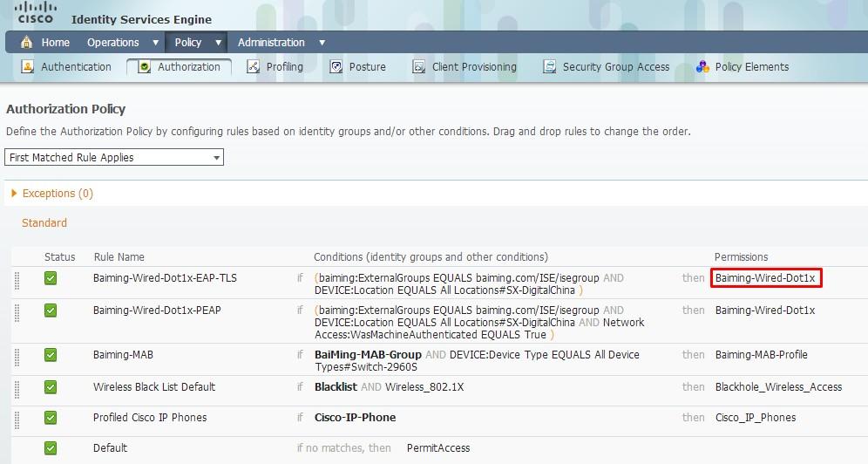The image size is (868, 464).
Task: Click the Profiling tab icon
Action: click(x=253, y=67)
